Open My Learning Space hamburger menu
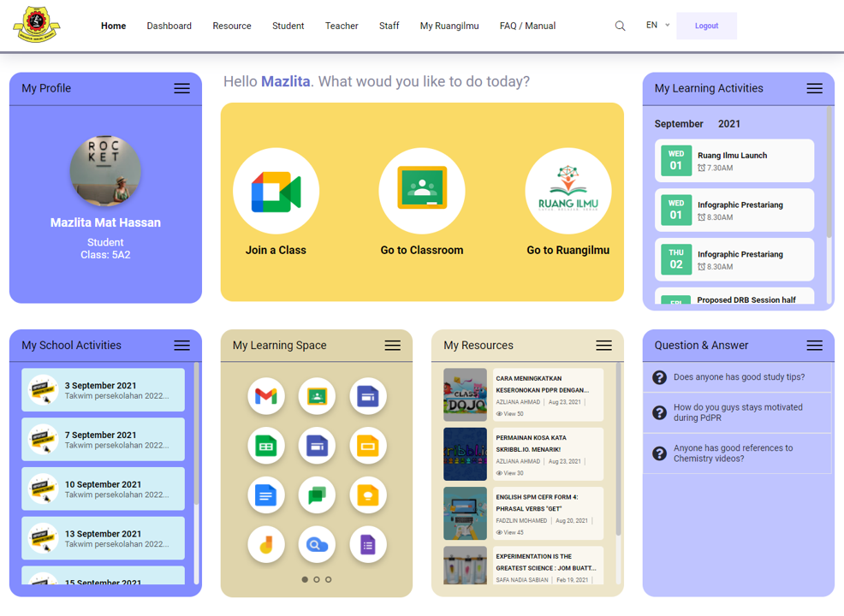This screenshot has width=844, height=616. [x=392, y=346]
